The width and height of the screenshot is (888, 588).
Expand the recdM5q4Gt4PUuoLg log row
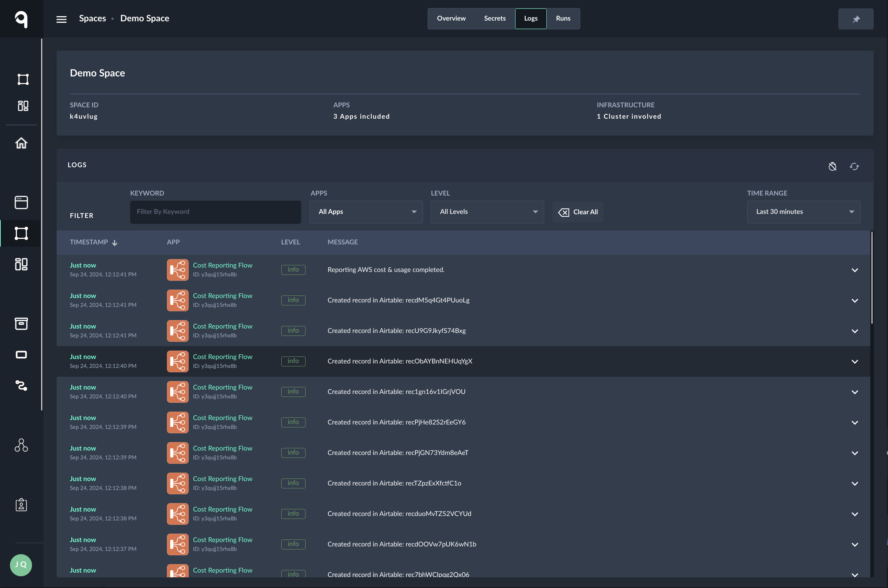[x=855, y=301]
